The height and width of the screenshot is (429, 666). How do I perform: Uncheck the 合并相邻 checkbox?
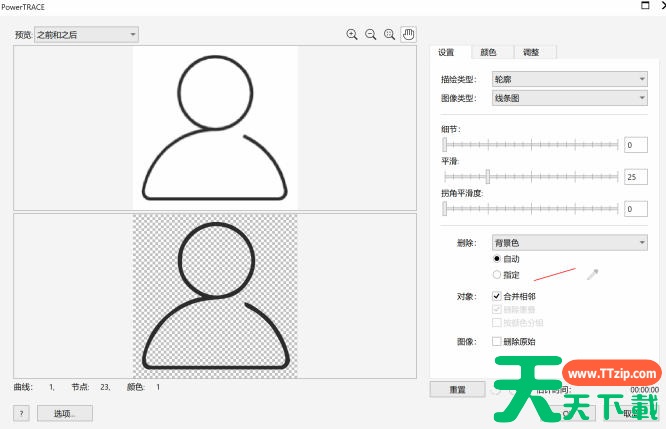[497, 297]
